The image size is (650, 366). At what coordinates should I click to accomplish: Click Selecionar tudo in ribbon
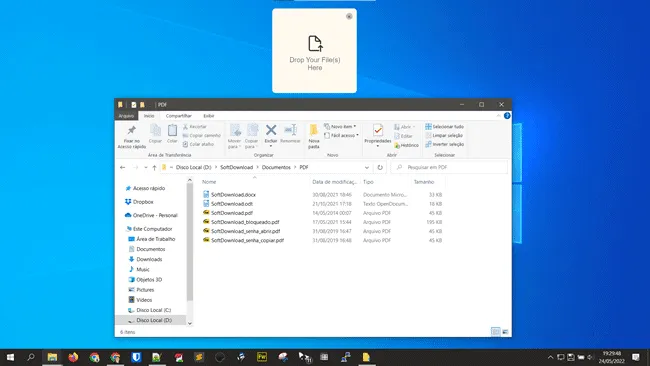click(x=444, y=126)
